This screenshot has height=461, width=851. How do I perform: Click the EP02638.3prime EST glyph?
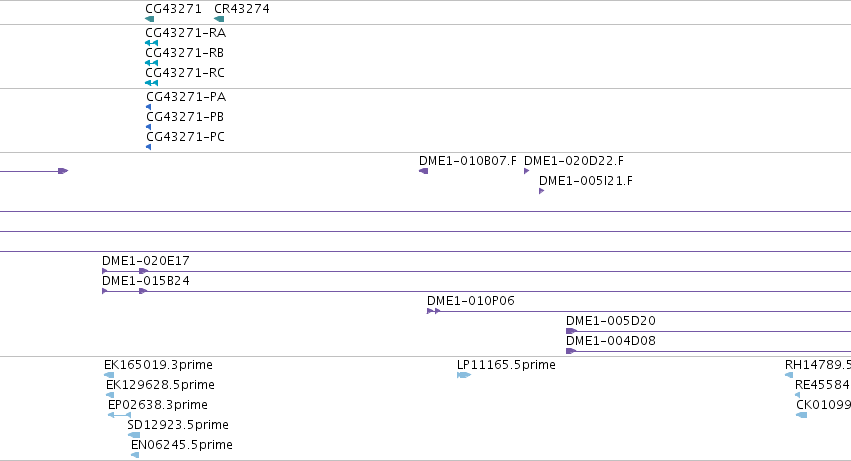click(x=119, y=415)
